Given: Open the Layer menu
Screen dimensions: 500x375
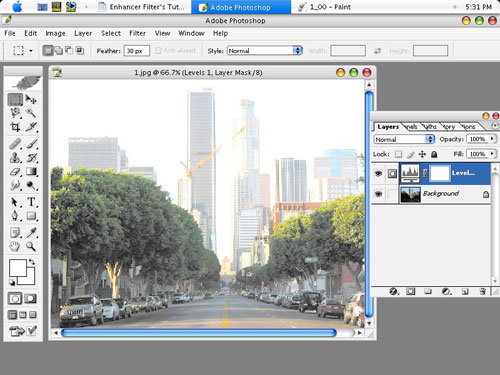Looking at the screenshot, I should coord(83,33).
